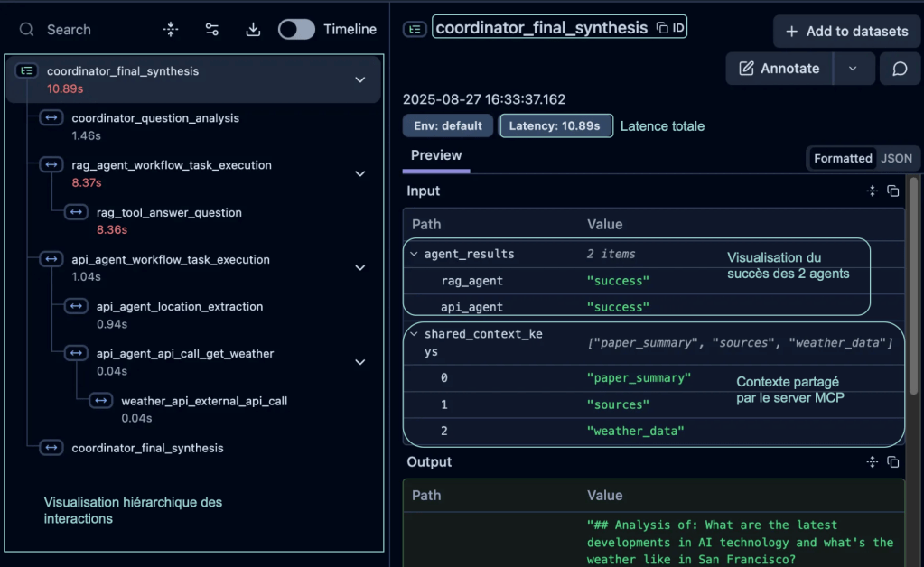Click the "weather_data" value in row 2
The image size is (924, 567).
(635, 431)
